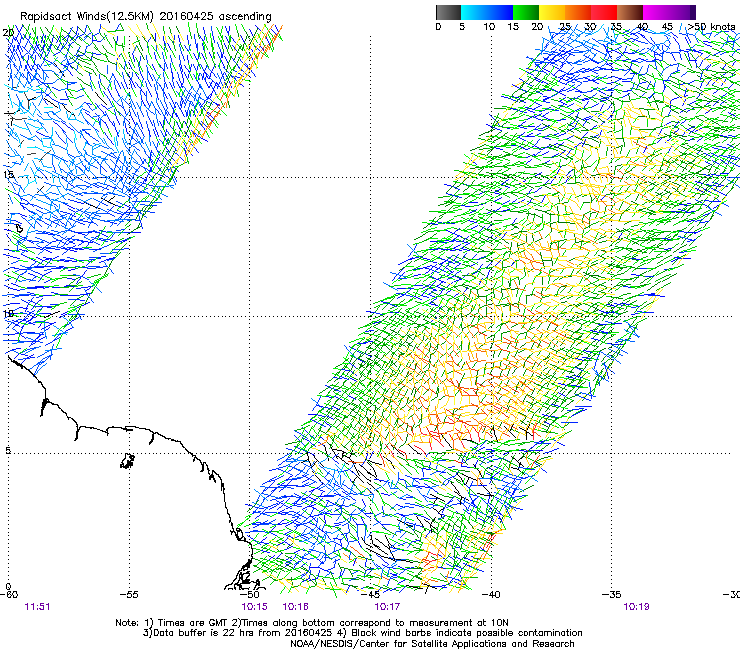
Task: Click the '-50' longitude label
Action: (x=250, y=594)
